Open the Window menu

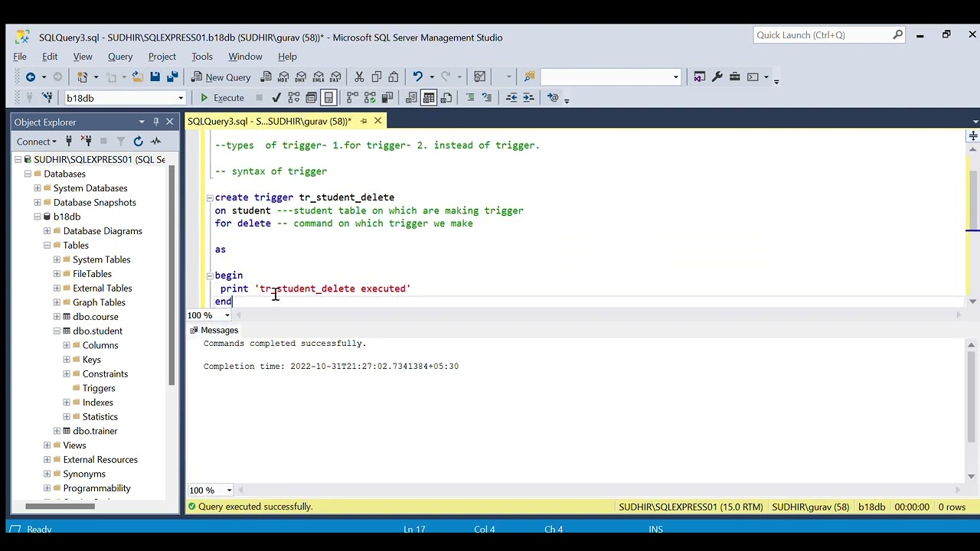245,57
